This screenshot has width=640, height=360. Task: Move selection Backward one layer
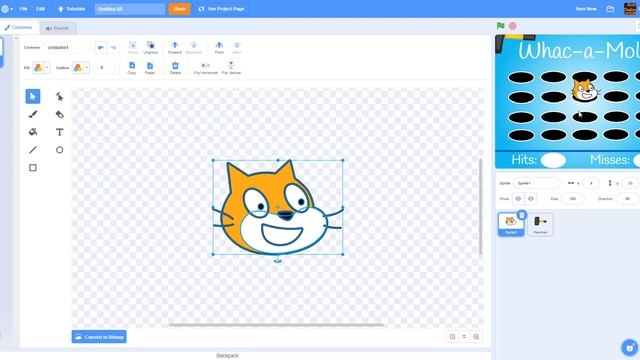tap(194, 47)
